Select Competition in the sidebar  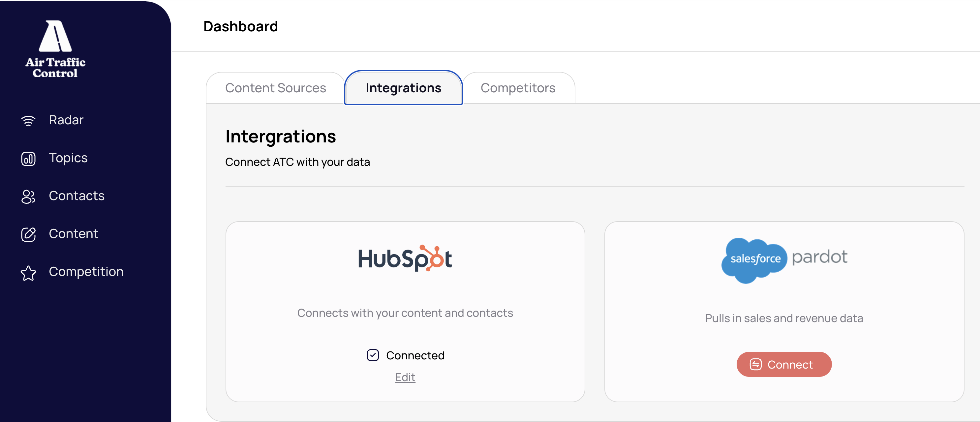(86, 271)
